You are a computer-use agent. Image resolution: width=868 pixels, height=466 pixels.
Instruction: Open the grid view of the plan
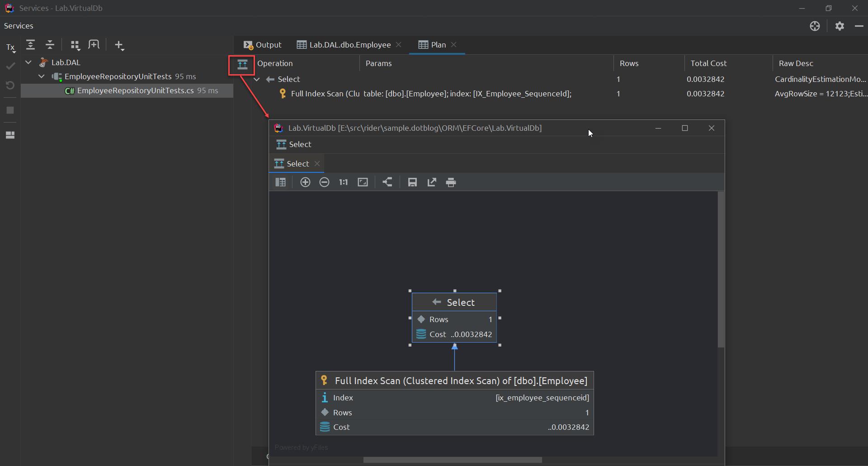pos(281,182)
